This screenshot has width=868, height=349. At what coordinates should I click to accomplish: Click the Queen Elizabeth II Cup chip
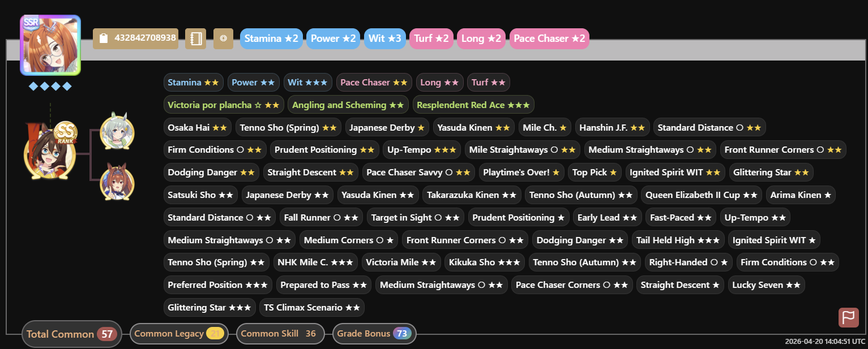[702, 195]
